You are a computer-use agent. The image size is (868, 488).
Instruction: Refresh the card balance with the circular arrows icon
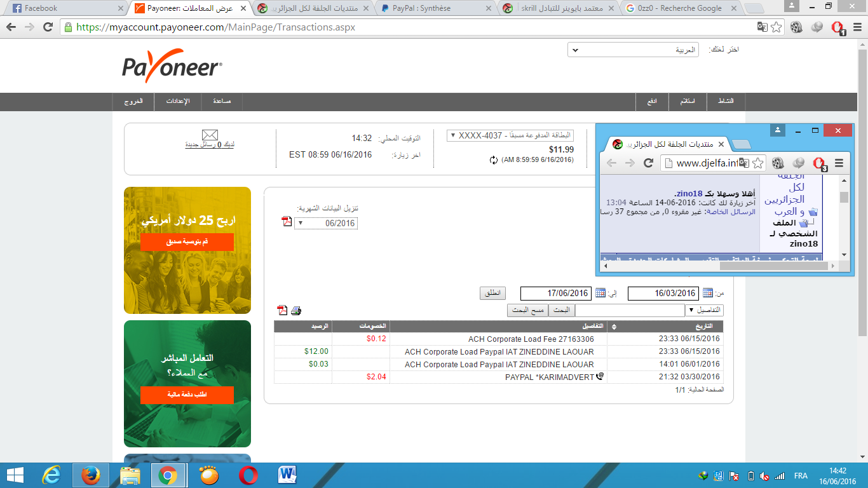(x=494, y=160)
